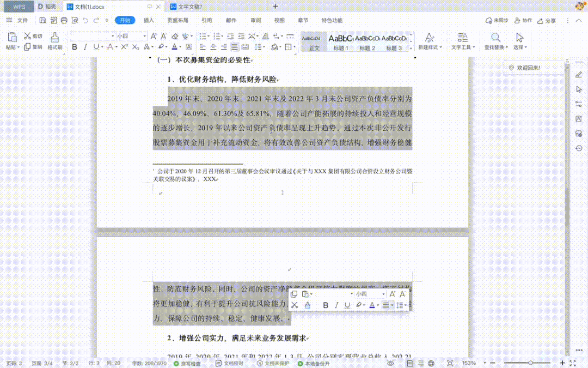588x368 pixels.
Task: Expand the font color dropdown arrow
Action: [180, 46]
